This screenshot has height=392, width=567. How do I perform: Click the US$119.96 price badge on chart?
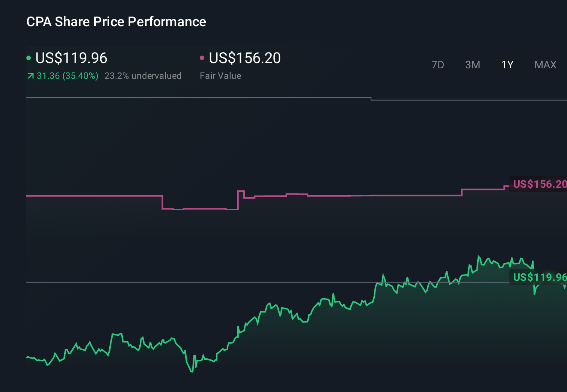[540, 278]
